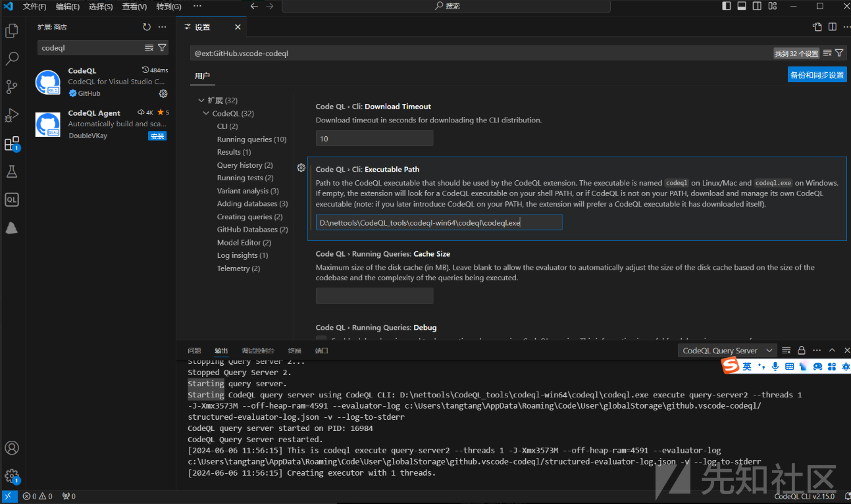The image size is (851, 504).
Task: Open the 文件(F) menu
Action: (x=34, y=7)
